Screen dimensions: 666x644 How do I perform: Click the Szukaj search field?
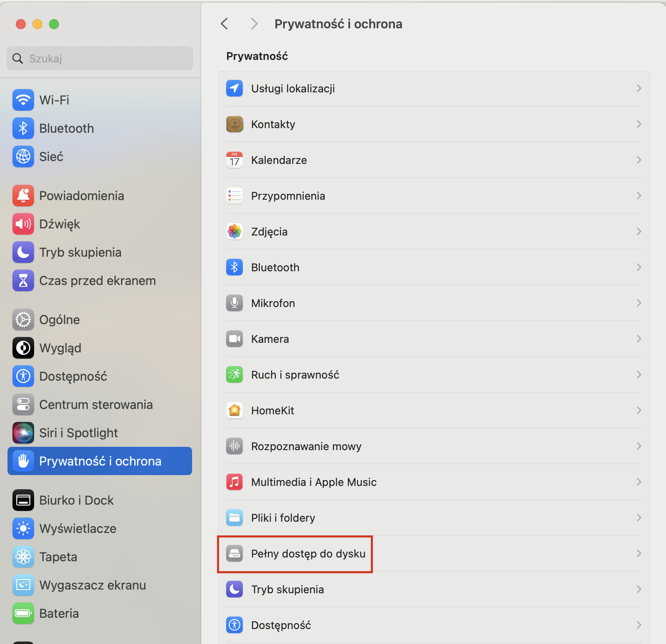point(100,58)
